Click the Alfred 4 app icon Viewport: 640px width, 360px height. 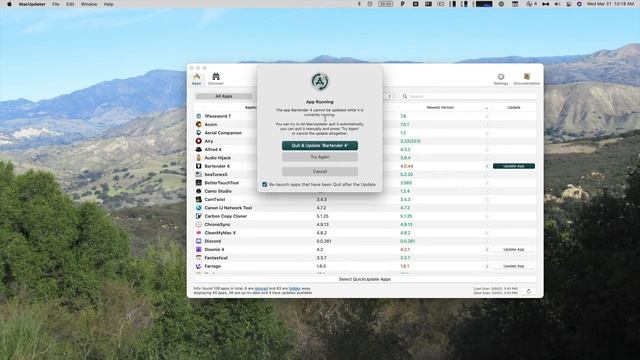199,149
